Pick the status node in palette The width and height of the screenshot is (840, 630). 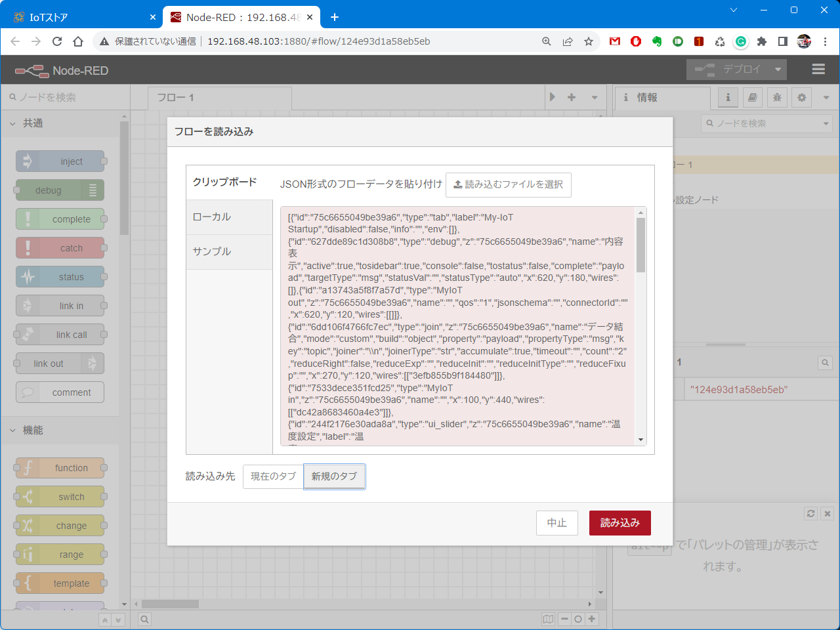(60, 277)
